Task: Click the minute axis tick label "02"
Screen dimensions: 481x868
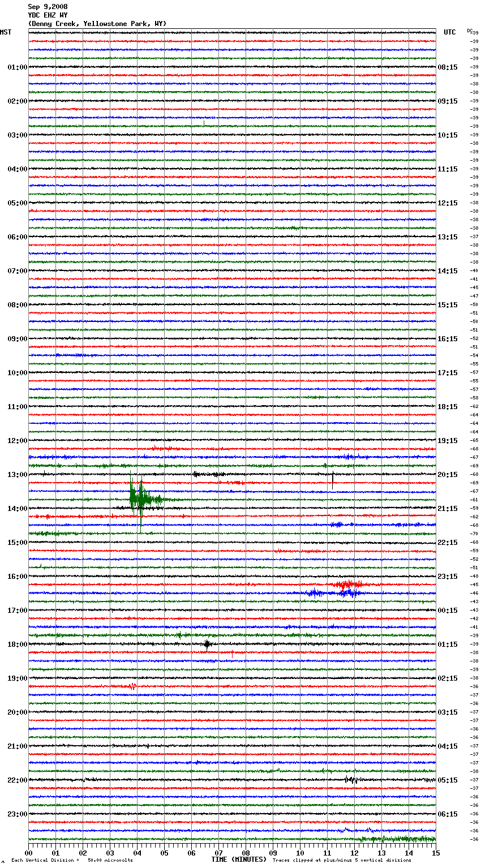Action: (x=83, y=853)
